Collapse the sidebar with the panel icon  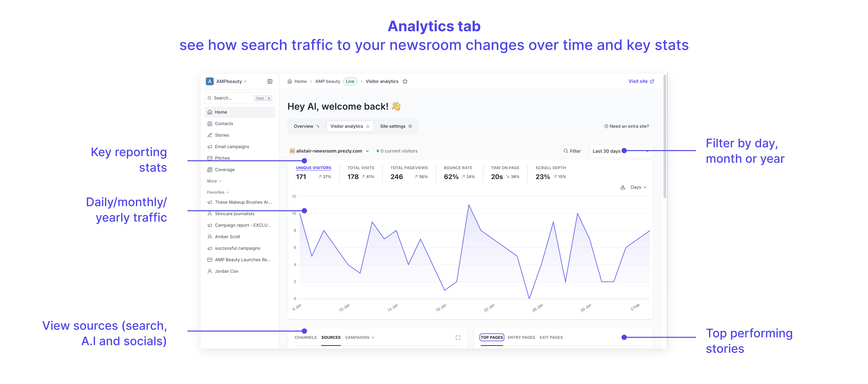point(270,81)
